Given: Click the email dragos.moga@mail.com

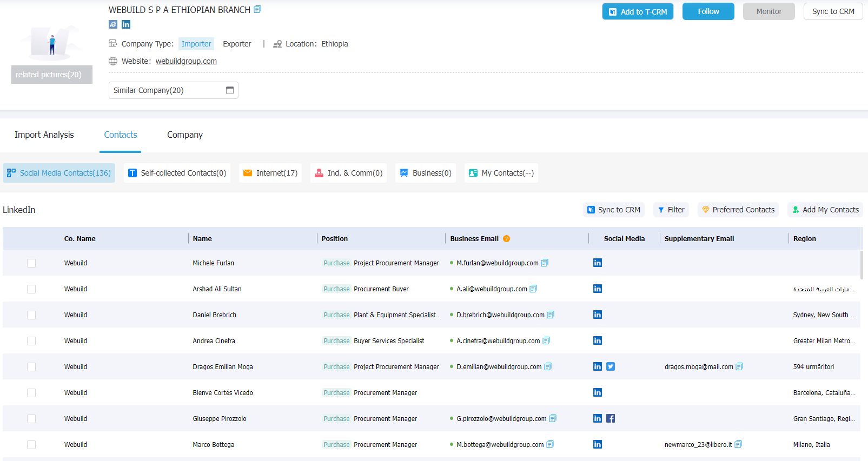Looking at the screenshot, I should 699,367.
